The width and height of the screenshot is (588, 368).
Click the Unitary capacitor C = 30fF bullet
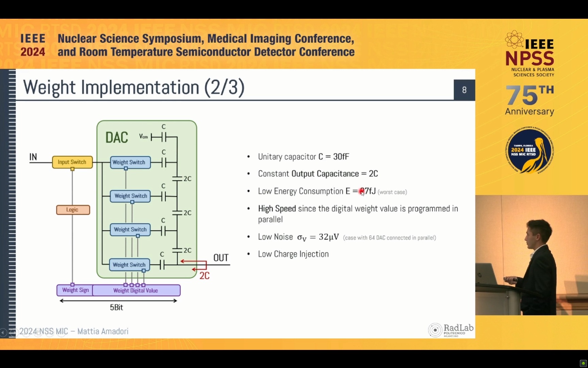[304, 157]
